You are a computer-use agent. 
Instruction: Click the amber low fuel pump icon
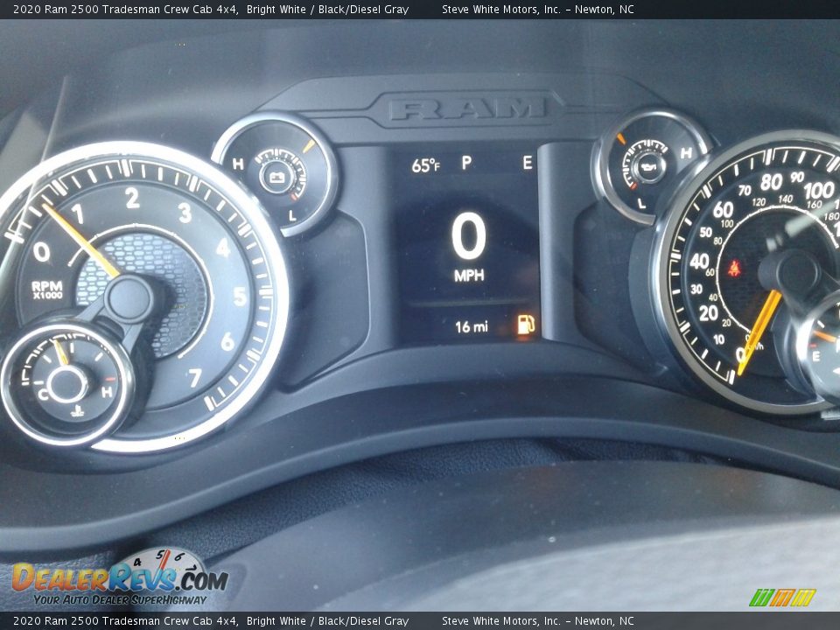point(525,325)
